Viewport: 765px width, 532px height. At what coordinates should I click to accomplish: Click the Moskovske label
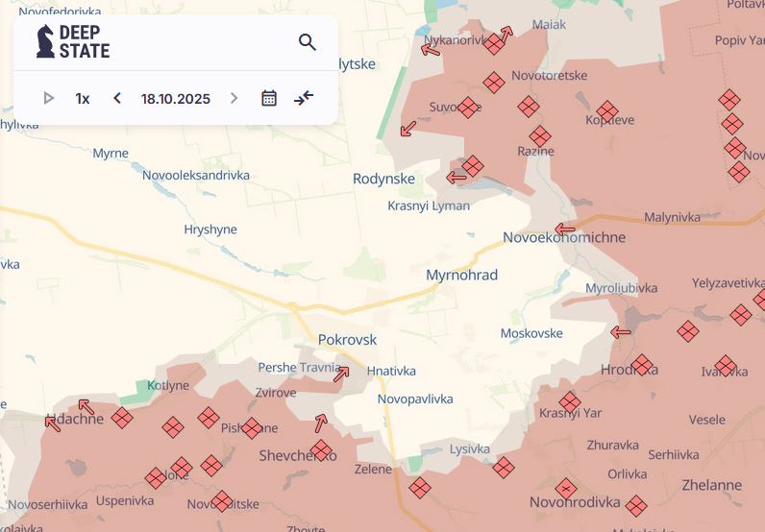pos(531,333)
